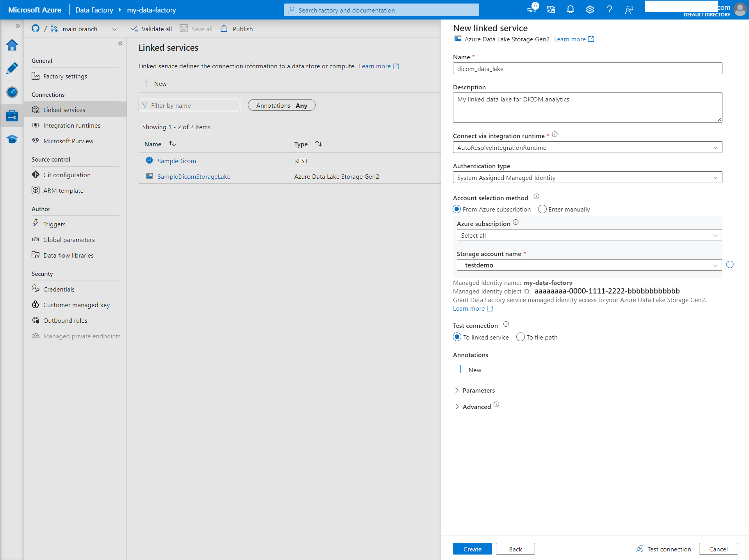Click the Back button
The image size is (749, 560).
coord(515,549)
